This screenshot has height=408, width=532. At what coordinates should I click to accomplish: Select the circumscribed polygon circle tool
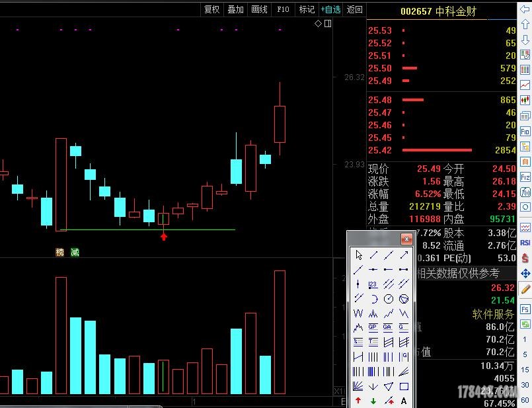403,299
